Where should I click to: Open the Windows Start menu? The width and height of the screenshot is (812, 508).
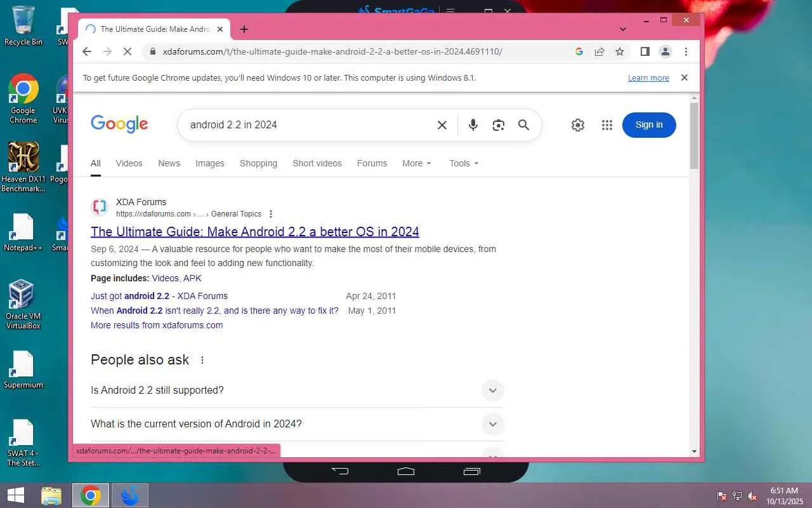tap(16, 495)
